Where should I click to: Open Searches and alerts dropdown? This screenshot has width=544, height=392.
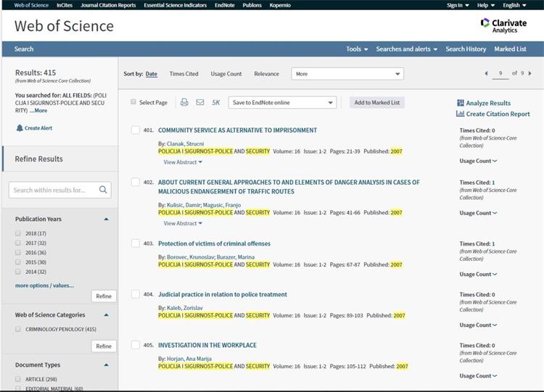[407, 49]
